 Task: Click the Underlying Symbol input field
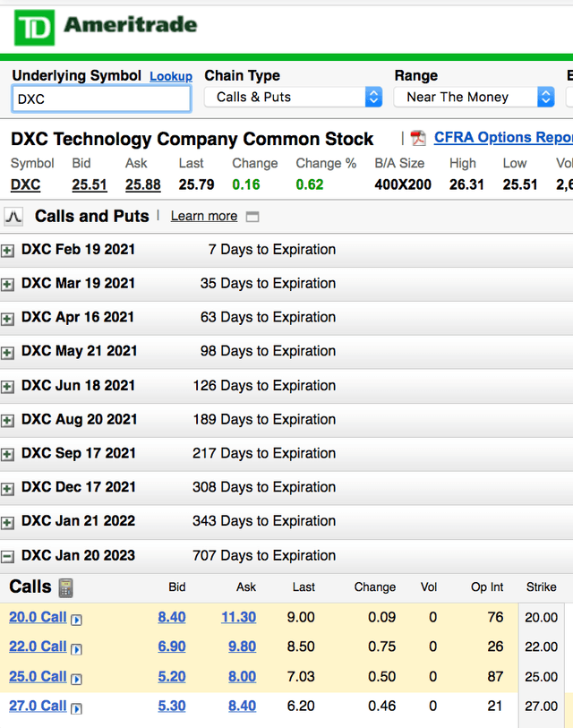pyautogui.click(x=101, y=98)
